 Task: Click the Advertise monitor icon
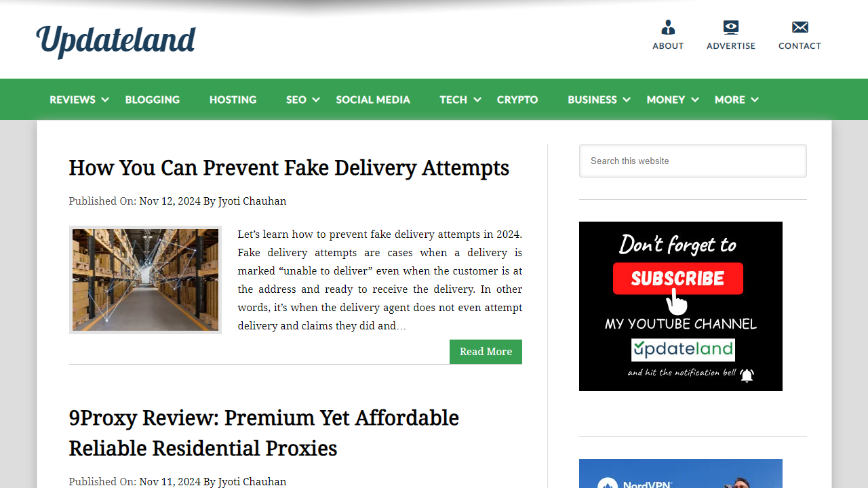730,27
